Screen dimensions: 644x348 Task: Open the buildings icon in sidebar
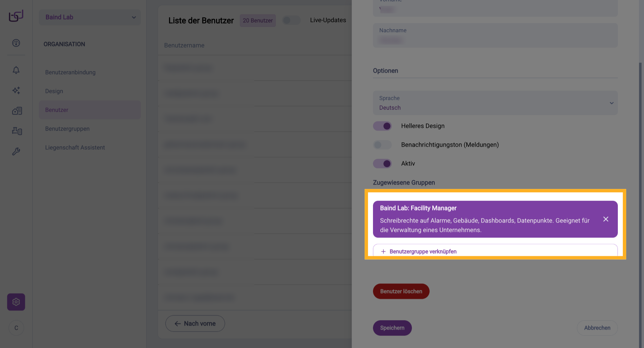point(17,111)
